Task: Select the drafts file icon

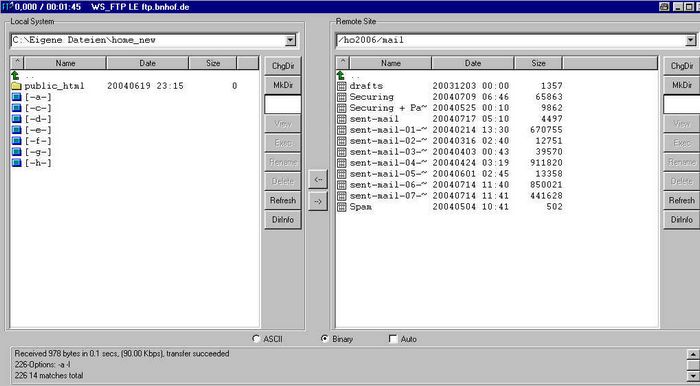Action: click(342, 86)
